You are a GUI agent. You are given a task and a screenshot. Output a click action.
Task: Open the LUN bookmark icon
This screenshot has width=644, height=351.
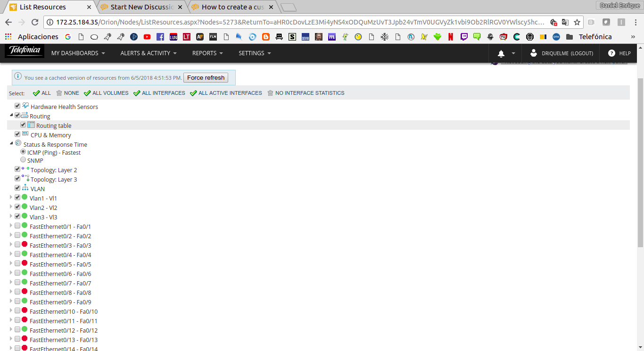coord(173,37)
